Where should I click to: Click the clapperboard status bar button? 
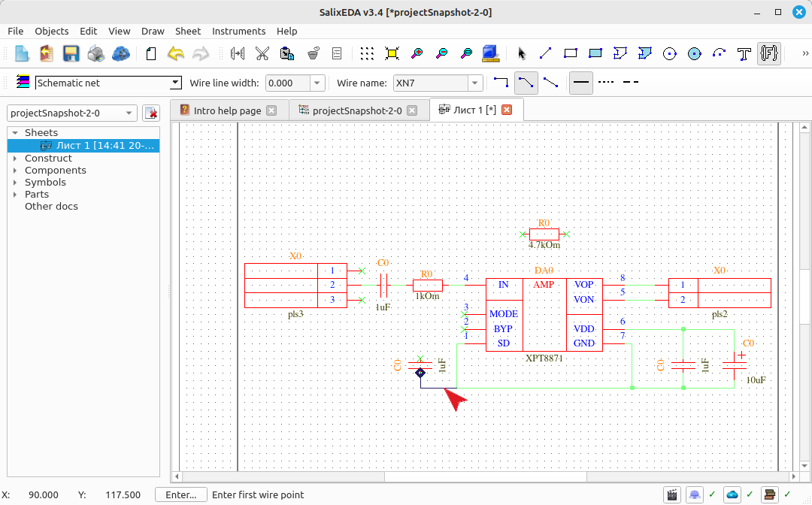click(672, 494)
